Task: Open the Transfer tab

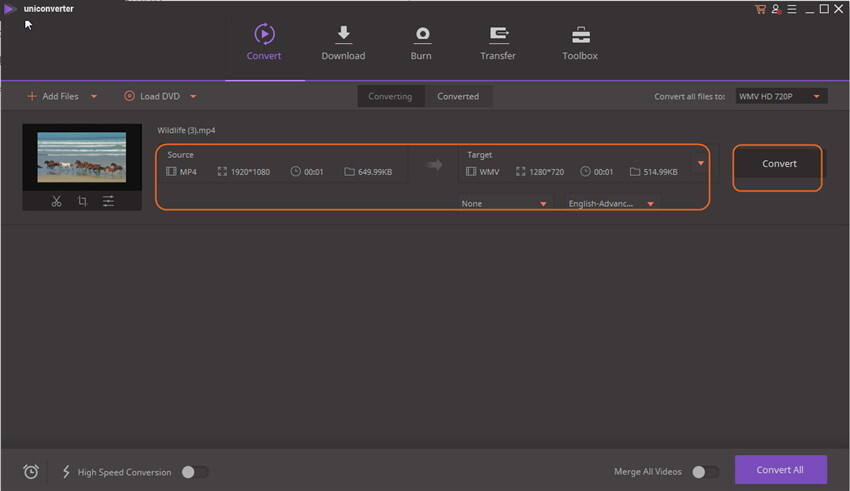Action: click(x=498, y=42)
